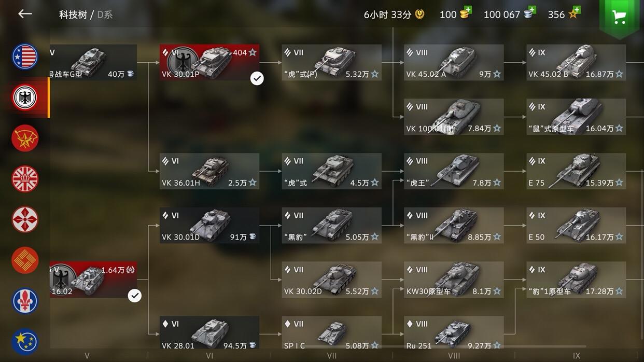Select the USSR red star nation icon
The height and width of the screenshot is (362, 644).
[x=25, y=138]
